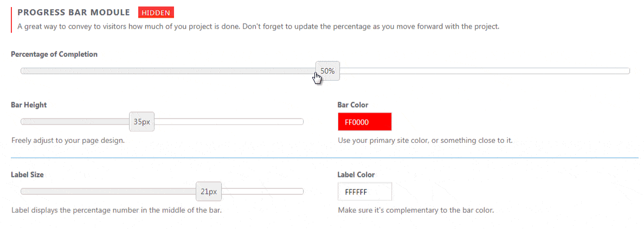This screenshot has width=644, height=229.
Task: Click the Bar Height track right of handle
Action: pyautogui.click(x=229, y=121)
